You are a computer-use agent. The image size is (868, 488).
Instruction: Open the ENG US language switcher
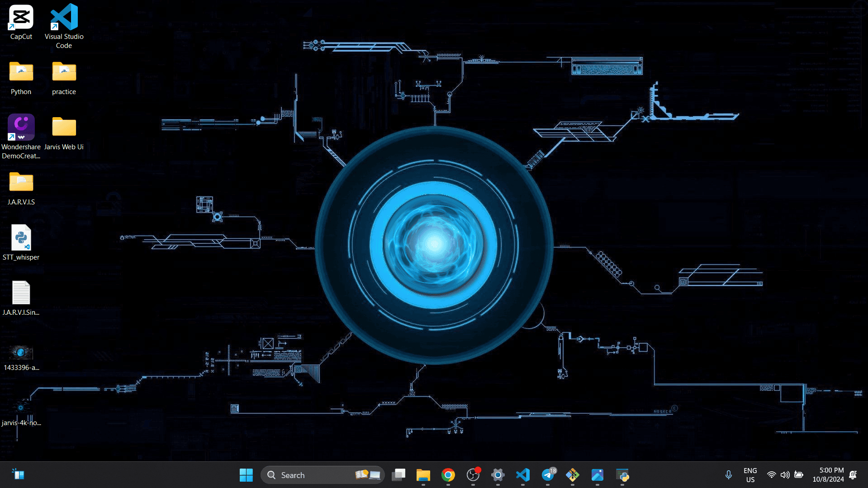750,475
